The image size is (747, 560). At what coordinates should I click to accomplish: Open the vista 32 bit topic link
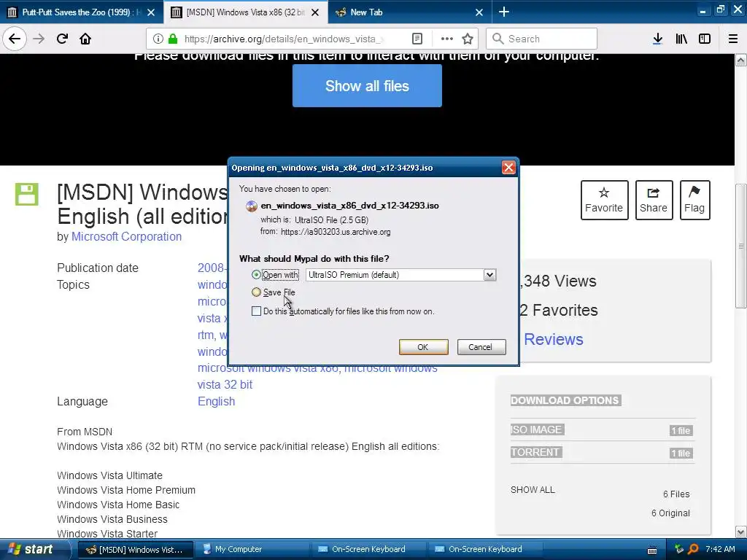pos(225,385)
